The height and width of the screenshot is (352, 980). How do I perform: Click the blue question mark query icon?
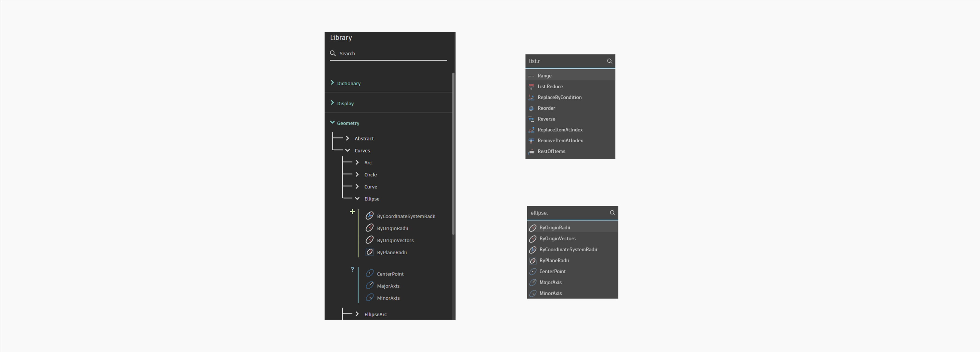click(x=352, y=269)
